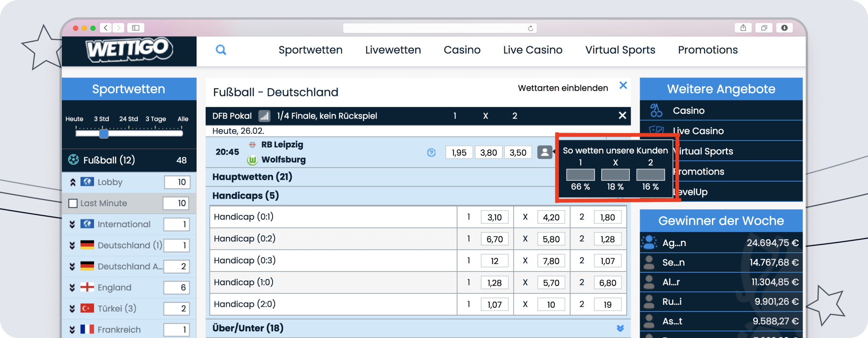Select draw odds 3,80

pos(488,153)
